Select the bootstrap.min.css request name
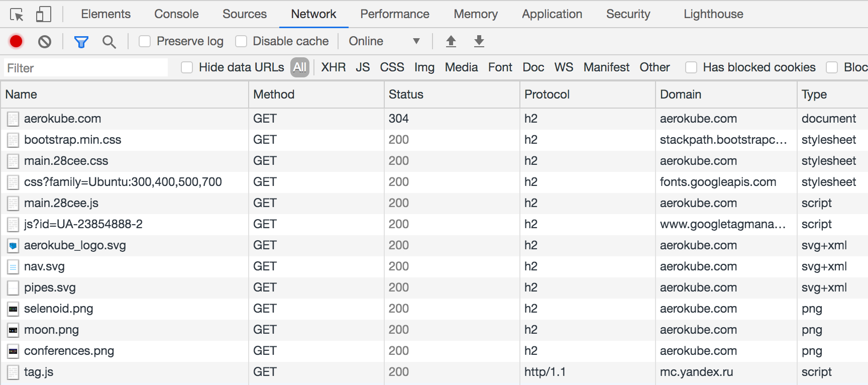Screen dimensions: 868x385 pyautogui.click(x=73, y=140)
